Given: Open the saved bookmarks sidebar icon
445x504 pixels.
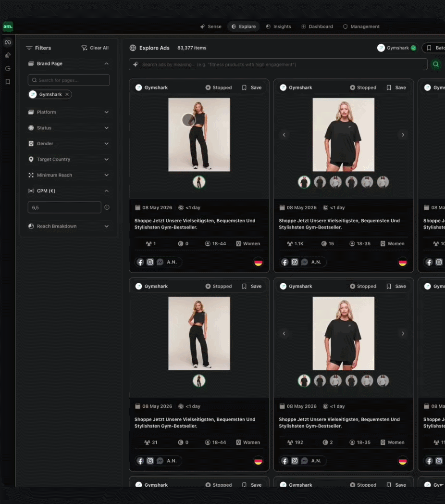Looking at the screenshot, I should [x=8, y=82].
